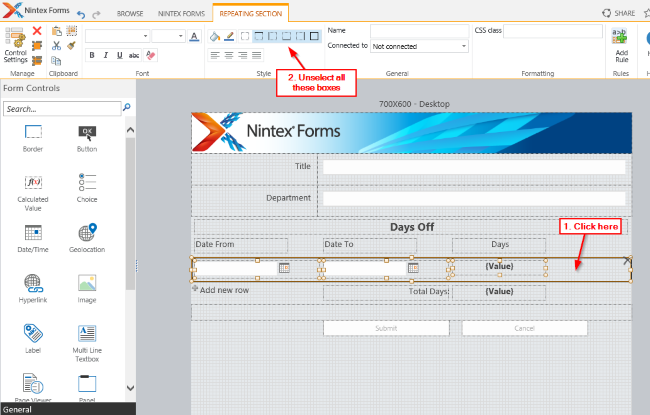Viewport: 650px width, 415px height.
Task: Toggle strikethrough abc formatting
Action: 133,55
